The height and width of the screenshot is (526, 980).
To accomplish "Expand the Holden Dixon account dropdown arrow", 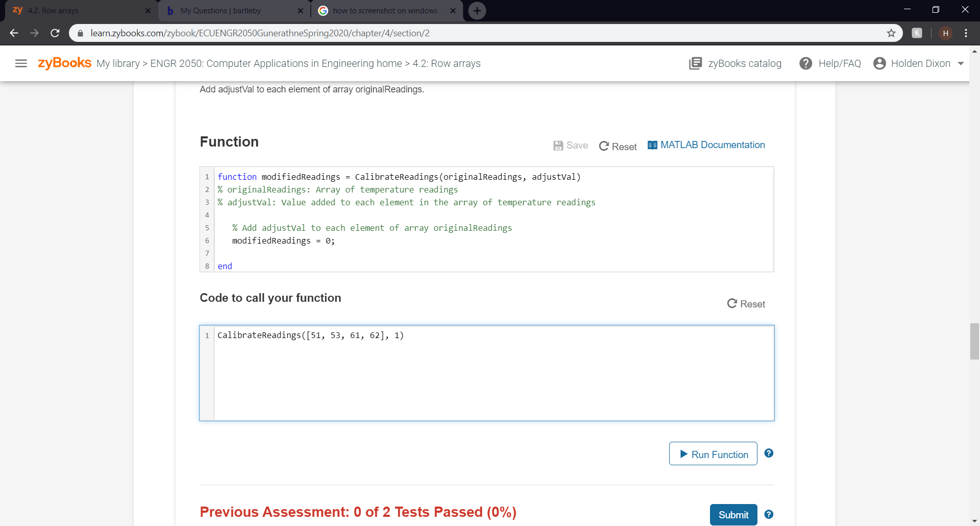I will click(961, 64).
